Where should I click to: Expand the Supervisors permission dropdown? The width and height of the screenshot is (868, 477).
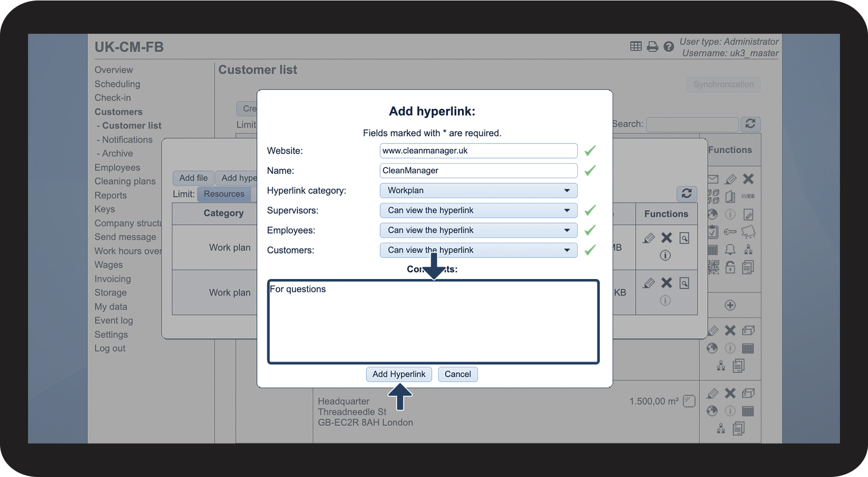pos(478,210)
